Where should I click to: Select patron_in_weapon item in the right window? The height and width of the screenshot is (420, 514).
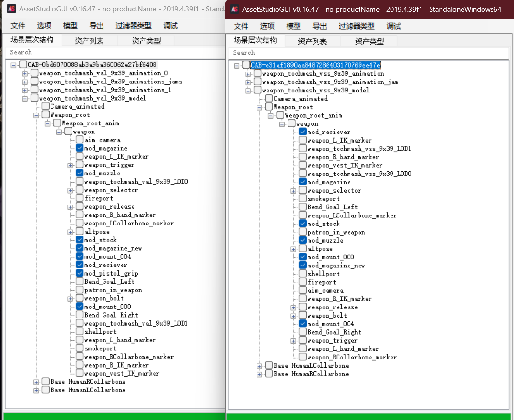coord(336,232)
